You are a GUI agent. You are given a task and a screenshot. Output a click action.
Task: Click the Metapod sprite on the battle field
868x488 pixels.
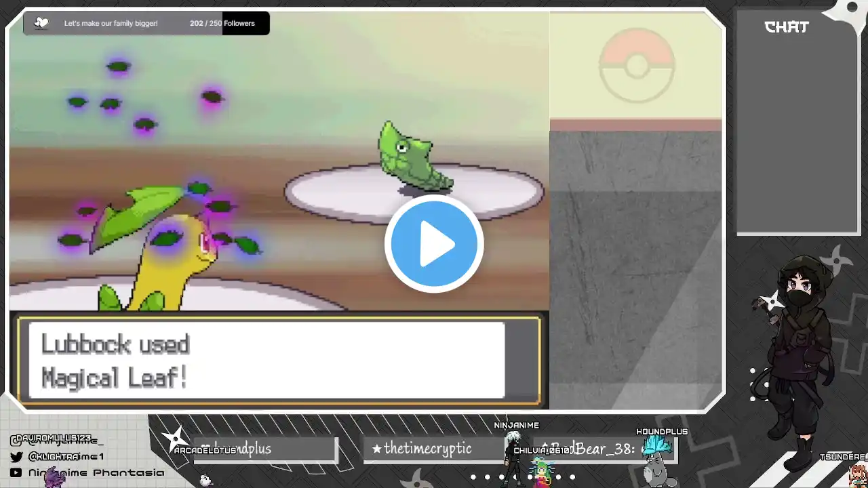pos(412,156)
